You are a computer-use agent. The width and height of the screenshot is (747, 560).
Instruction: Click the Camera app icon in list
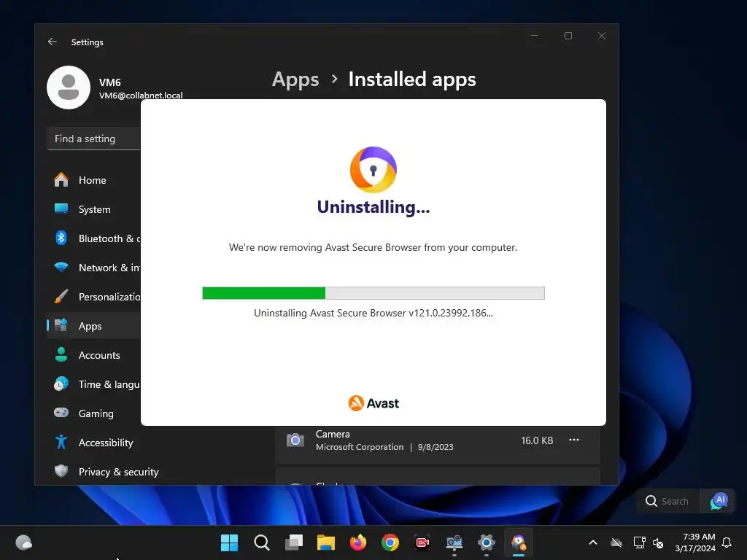[x=295, y=440]
